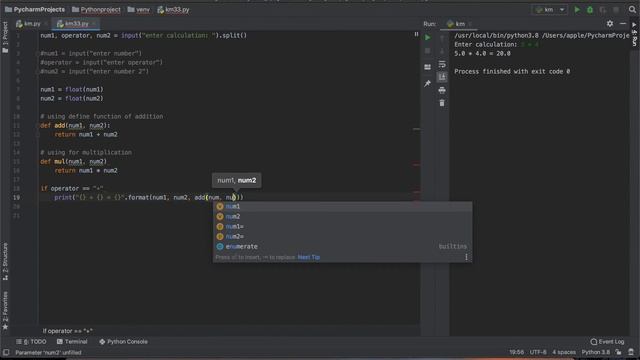Open the Python Console tool window
640x360 pixels.
123,342
